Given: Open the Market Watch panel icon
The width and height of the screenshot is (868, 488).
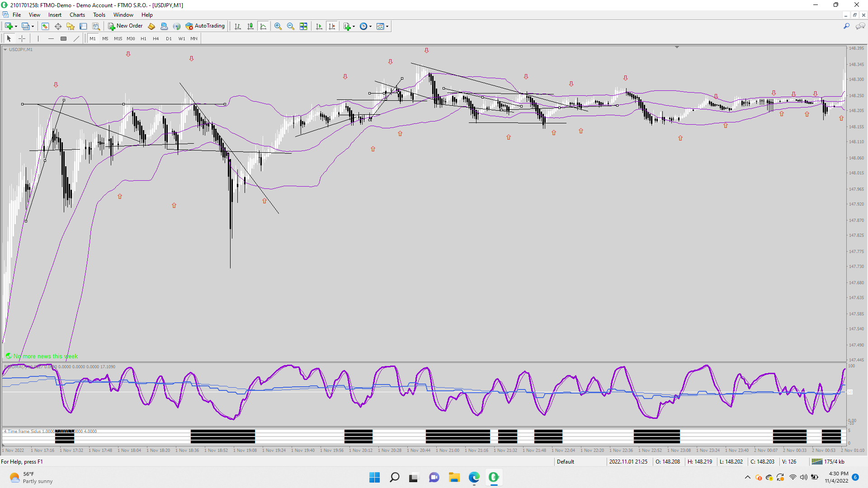Looking at the screenshot, I should point(45,26).
